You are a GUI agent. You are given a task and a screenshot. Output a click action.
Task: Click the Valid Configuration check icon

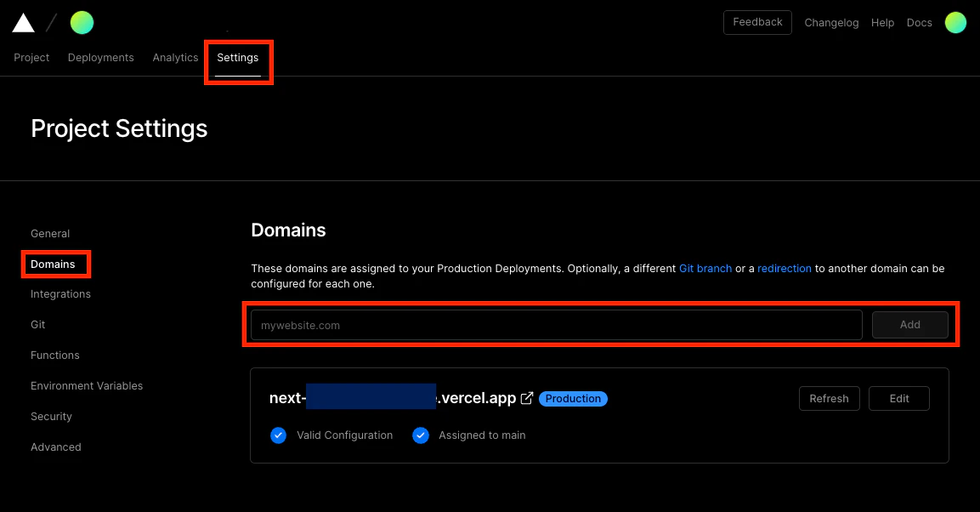point(278,435)
